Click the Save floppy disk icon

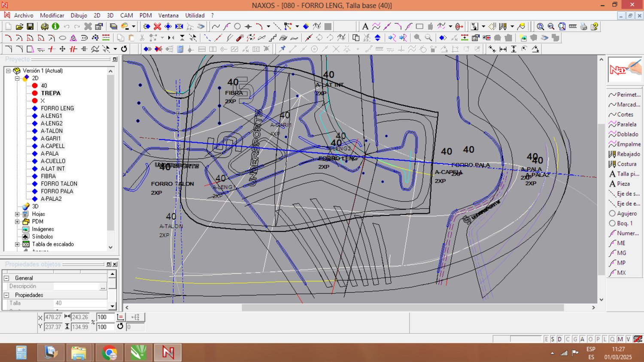point(30,27)
